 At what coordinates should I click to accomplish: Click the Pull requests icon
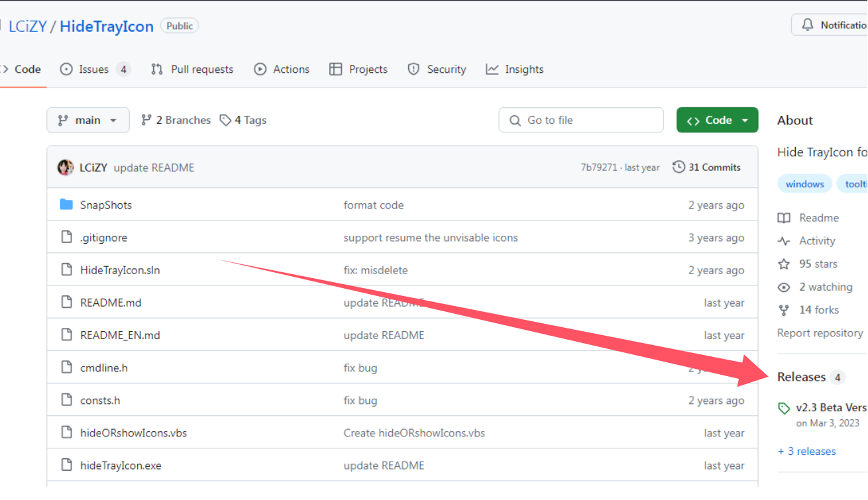157,69
